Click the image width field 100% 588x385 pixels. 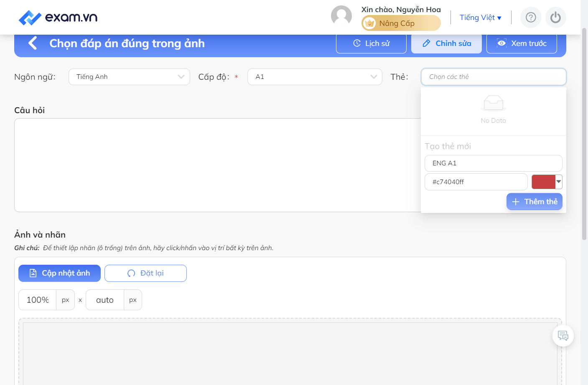click(x=38, y=300)
